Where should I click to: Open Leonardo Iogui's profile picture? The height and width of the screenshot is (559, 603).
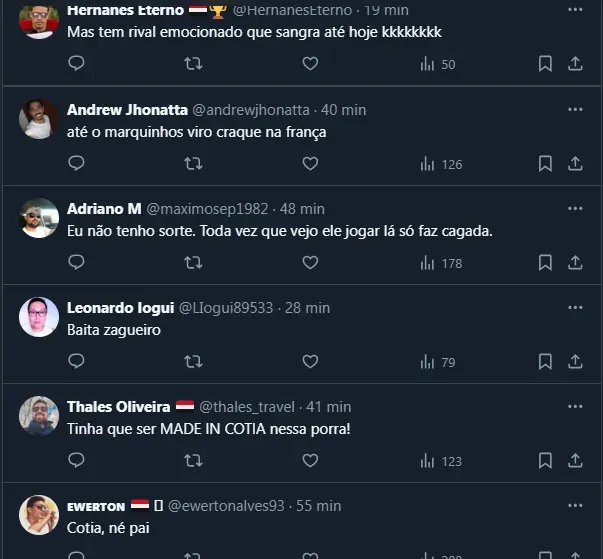[x=39, y=316]
